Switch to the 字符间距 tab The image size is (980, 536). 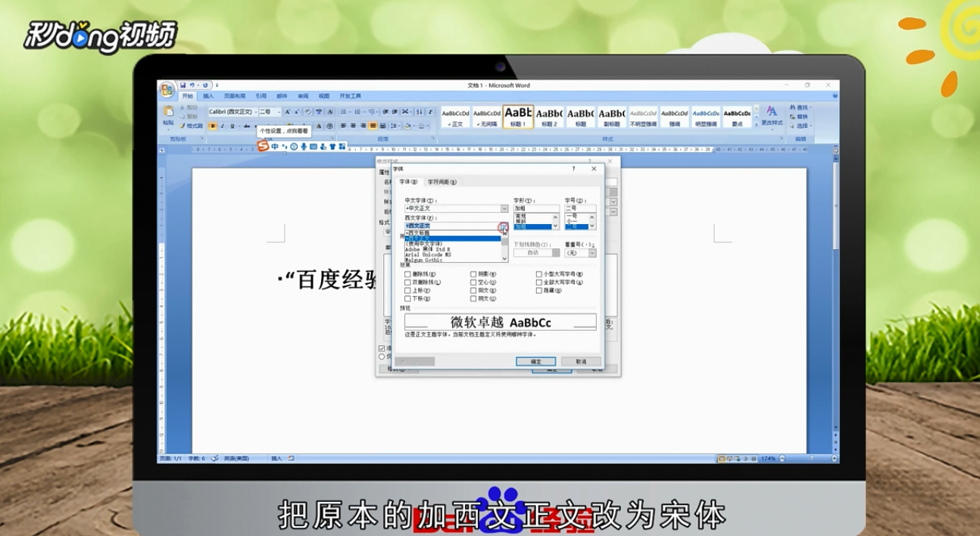tap(442, 182)
